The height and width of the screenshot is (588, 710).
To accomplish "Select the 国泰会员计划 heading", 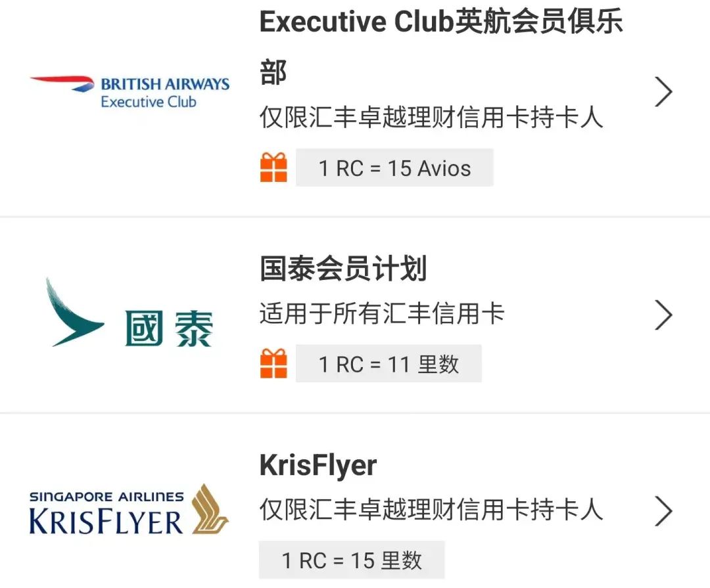I will pos(343,269).
